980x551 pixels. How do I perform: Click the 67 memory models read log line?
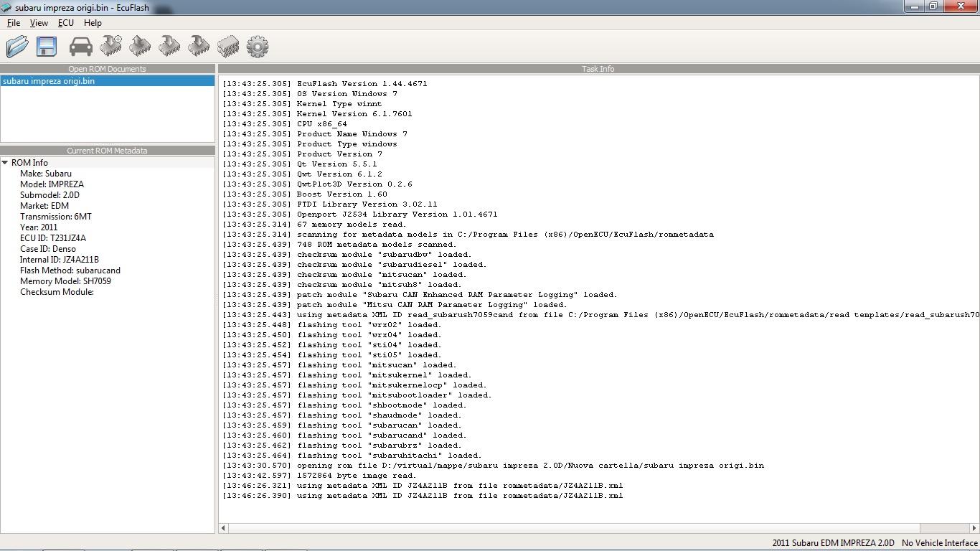pyautogui.click(x=315, y=224)
